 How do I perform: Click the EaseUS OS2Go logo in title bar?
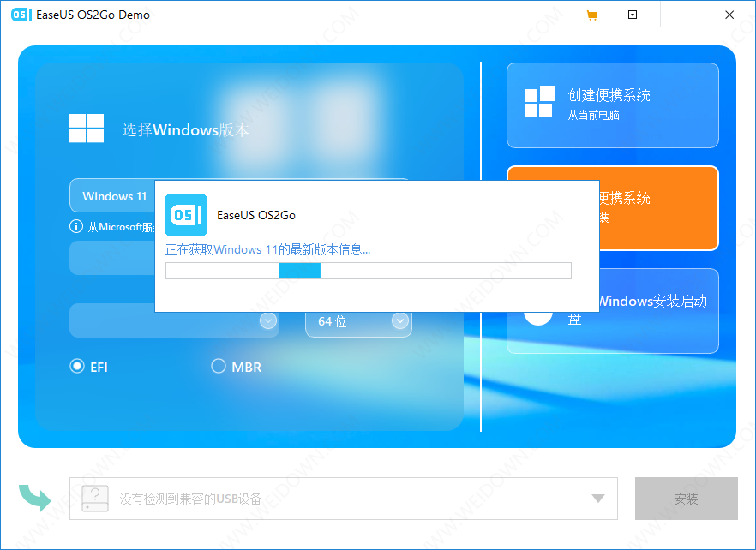(20, 15)
